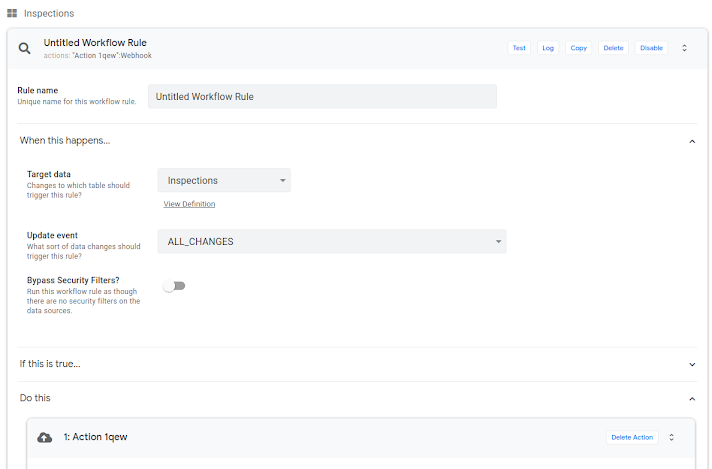Click the View Definition link
Image resolution: width=712 pixels, height=469 pixels.
[x=189, y=204]
